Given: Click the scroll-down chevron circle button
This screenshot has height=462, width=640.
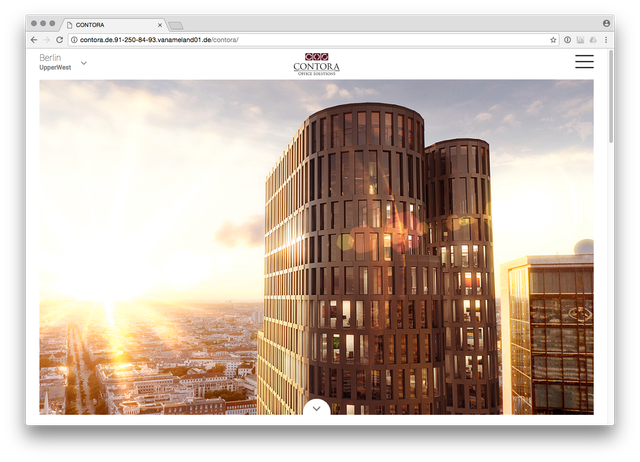Looking at the screenshot, I should point(316,408).
